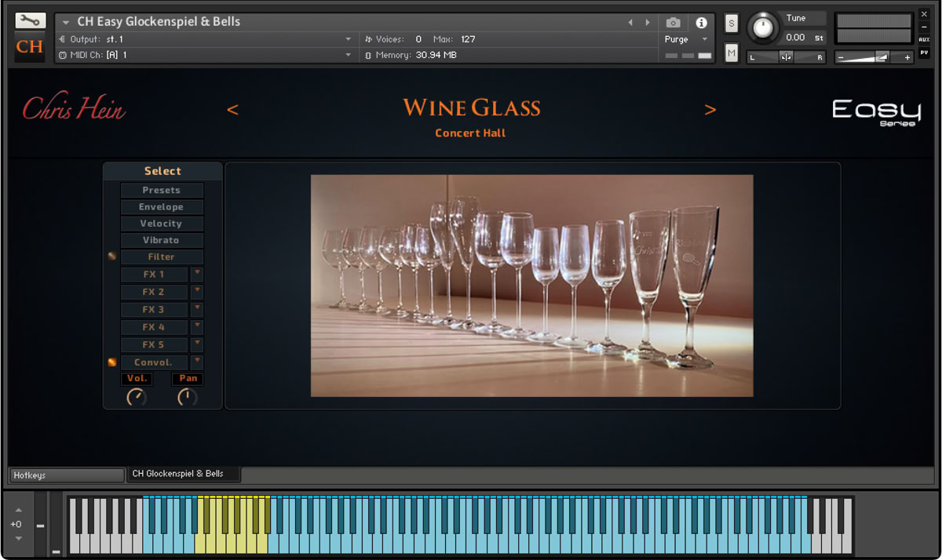Solo the instrument with S button
The image size is (942, 560).
coord(732,24)
